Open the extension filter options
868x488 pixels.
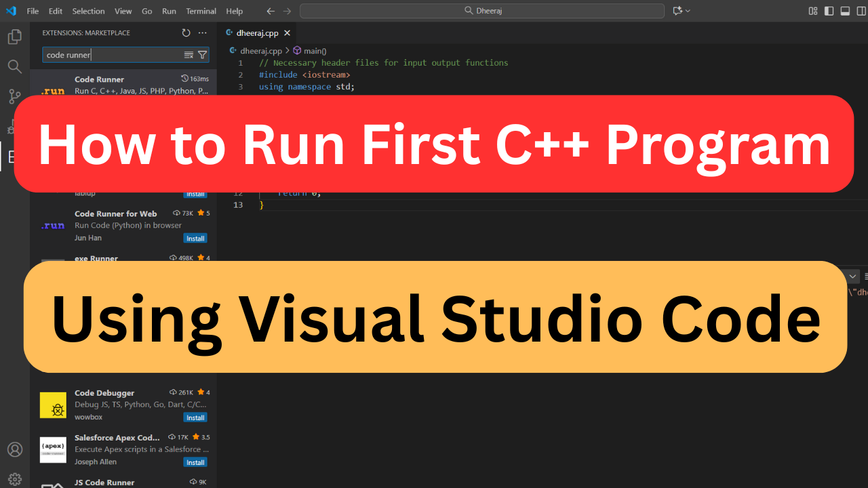pos(202,55)
